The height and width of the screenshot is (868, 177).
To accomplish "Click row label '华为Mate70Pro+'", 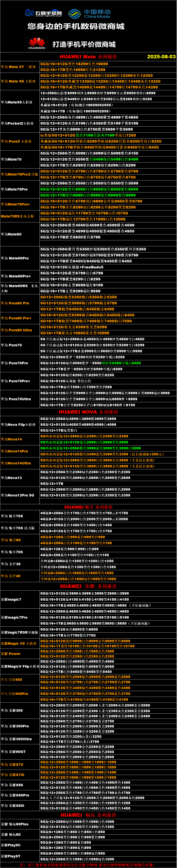I will pyautogui.click(x=15, y=204).
